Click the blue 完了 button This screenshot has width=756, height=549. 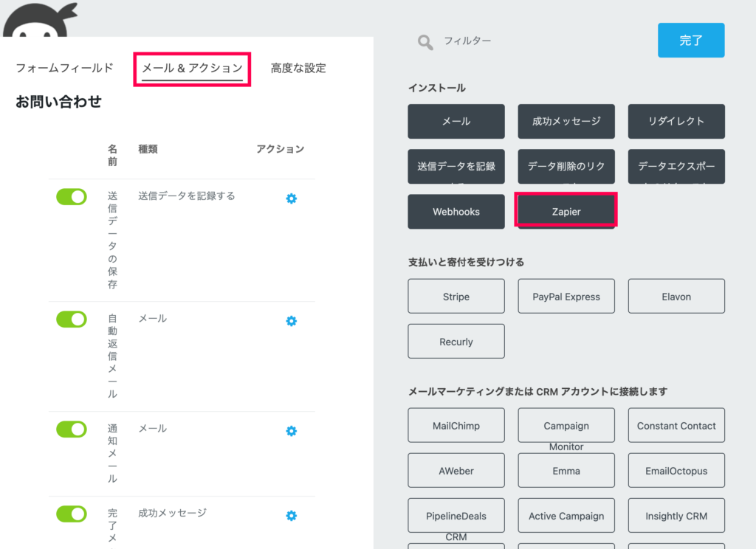[x=691, y=40]
